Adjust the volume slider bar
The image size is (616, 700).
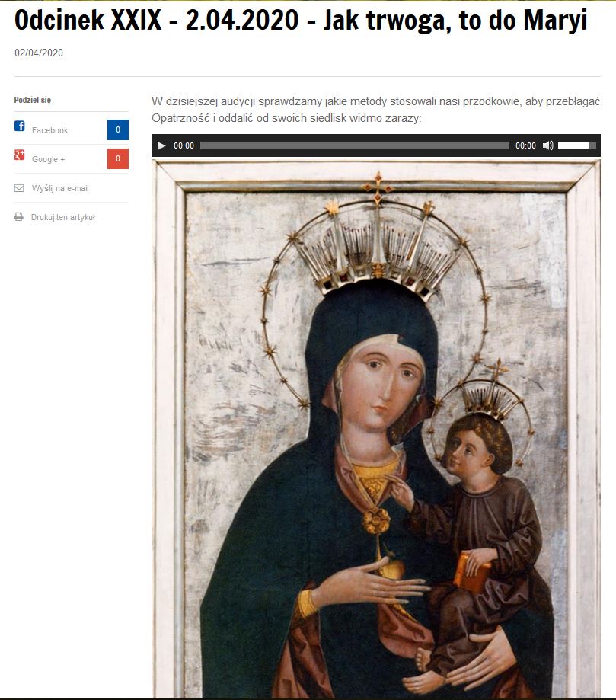(576, 145)
